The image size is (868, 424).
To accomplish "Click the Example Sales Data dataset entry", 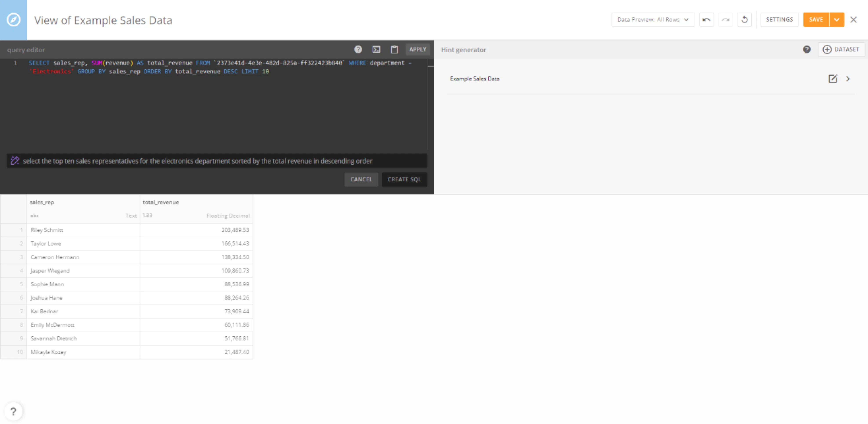I will [x=474, y=79].
